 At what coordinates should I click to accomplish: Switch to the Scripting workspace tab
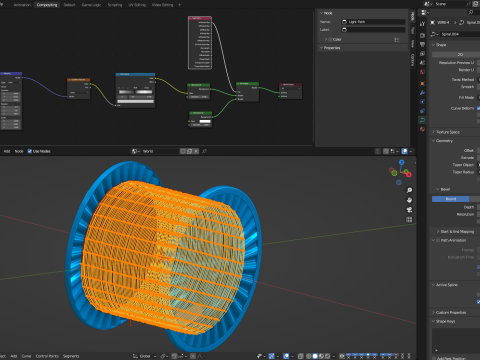point(115,5)
